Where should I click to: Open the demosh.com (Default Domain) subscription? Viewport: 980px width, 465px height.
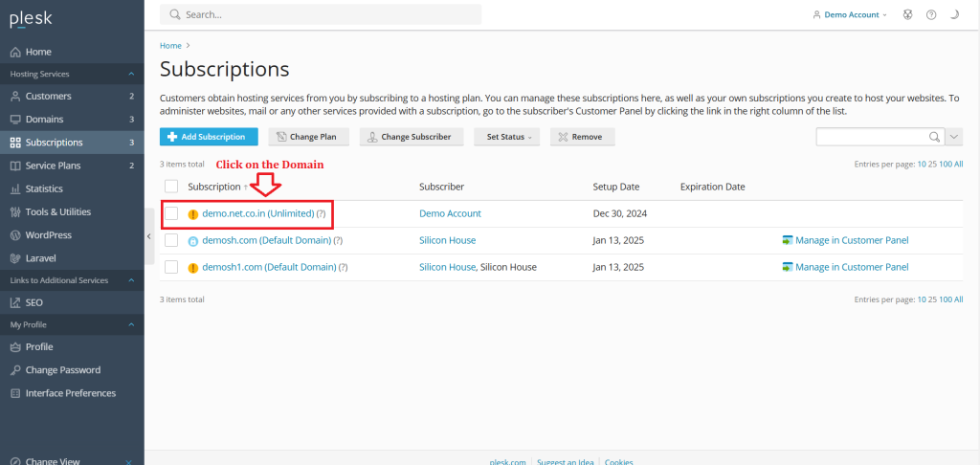coord(267,240)
